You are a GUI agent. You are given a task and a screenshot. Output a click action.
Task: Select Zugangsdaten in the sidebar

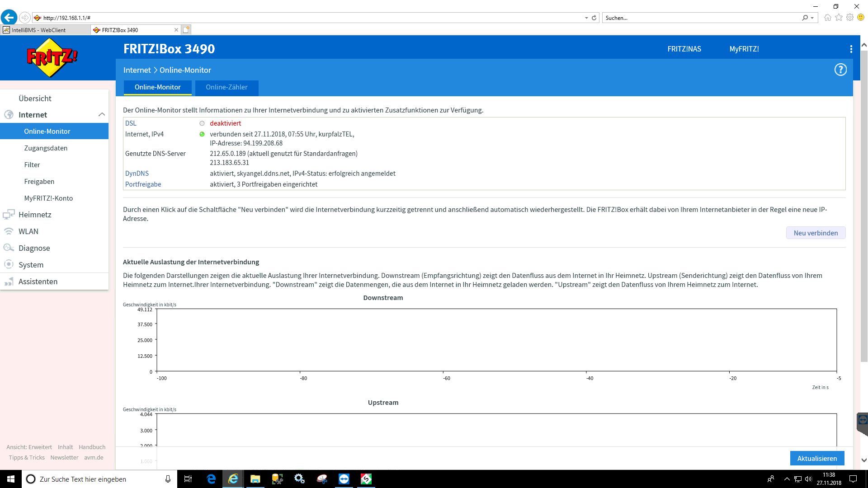pos(46,148)
